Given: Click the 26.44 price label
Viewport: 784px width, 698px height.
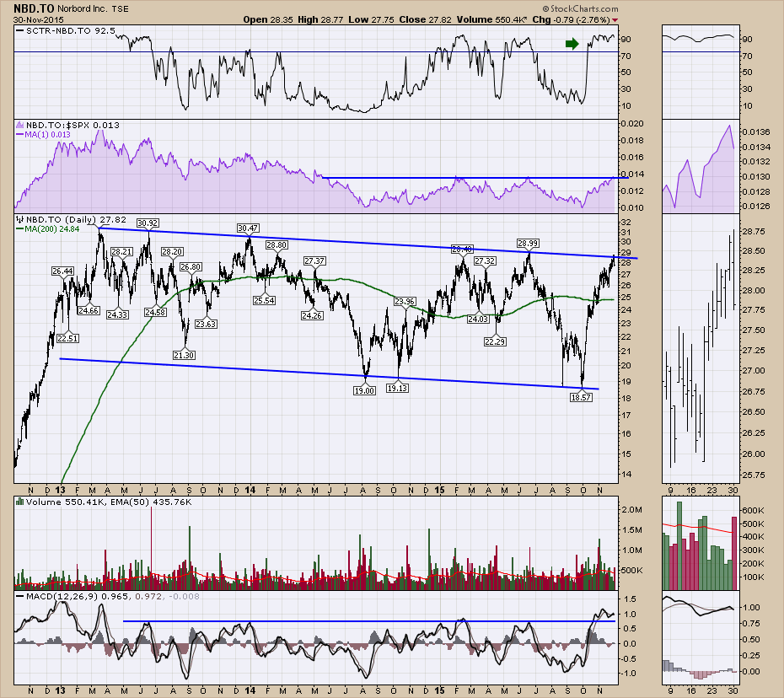Looking at the screenshot, I should [62, 271].
